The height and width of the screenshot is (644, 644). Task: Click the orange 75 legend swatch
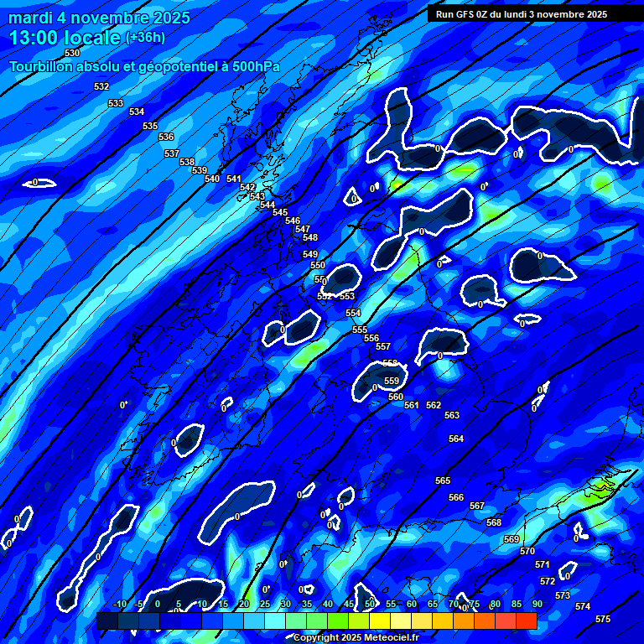464,621
